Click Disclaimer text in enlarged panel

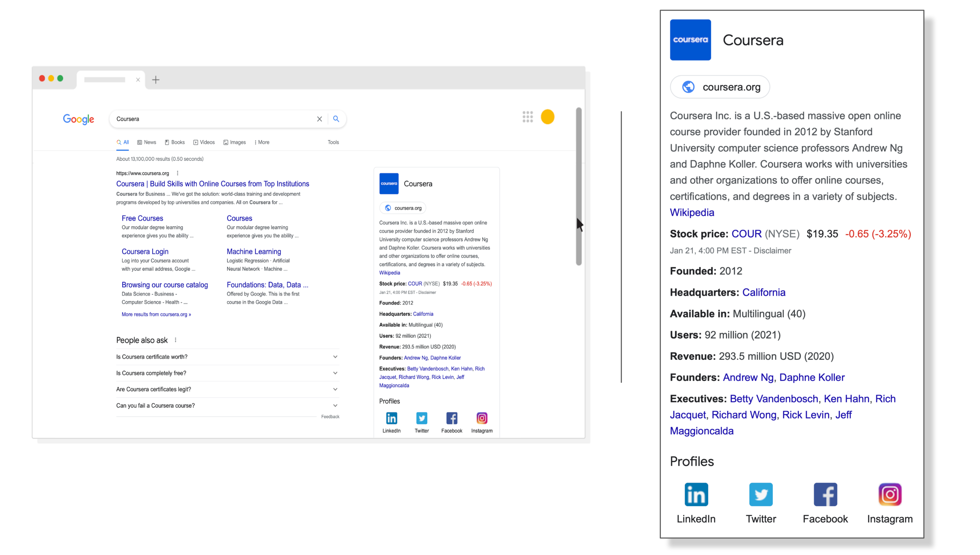772,251
